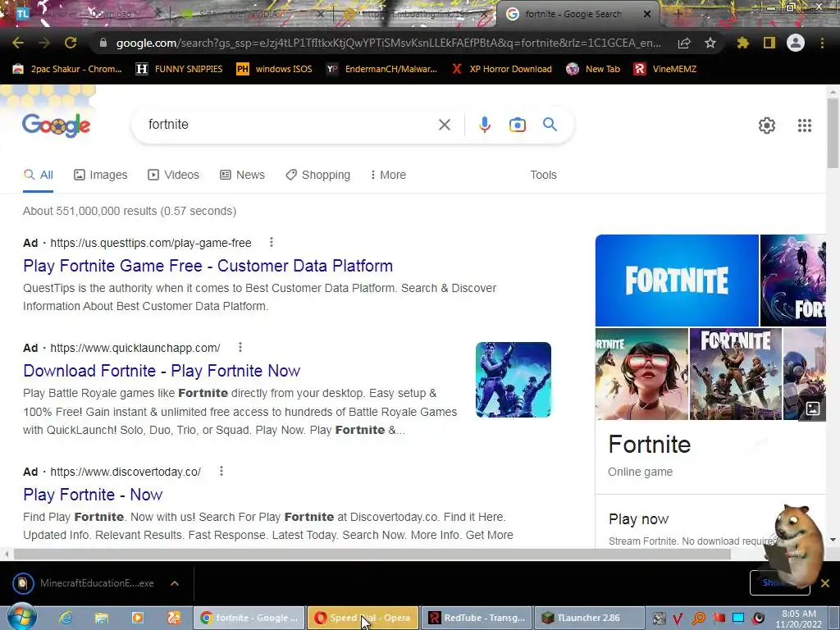Click the red V tray icon
This screenshot has height=630, width=840.
pyautogui.click(x=678, y=619)
